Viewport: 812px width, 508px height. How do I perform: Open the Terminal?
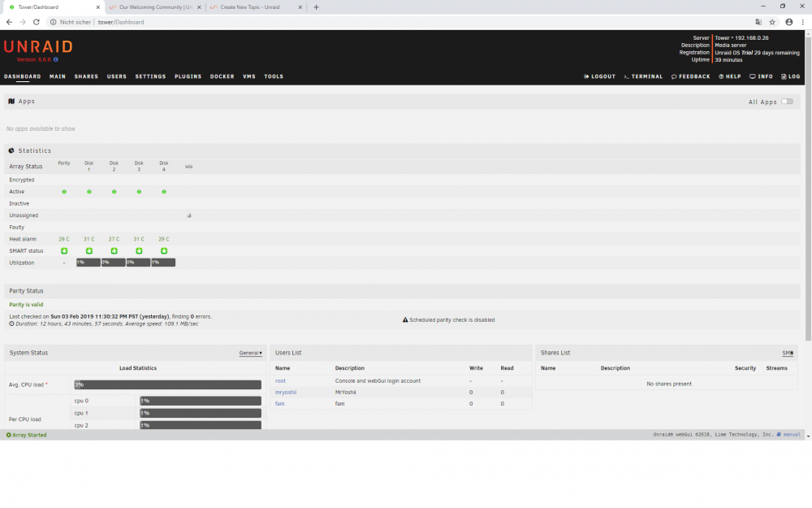(x=643, y=76)
